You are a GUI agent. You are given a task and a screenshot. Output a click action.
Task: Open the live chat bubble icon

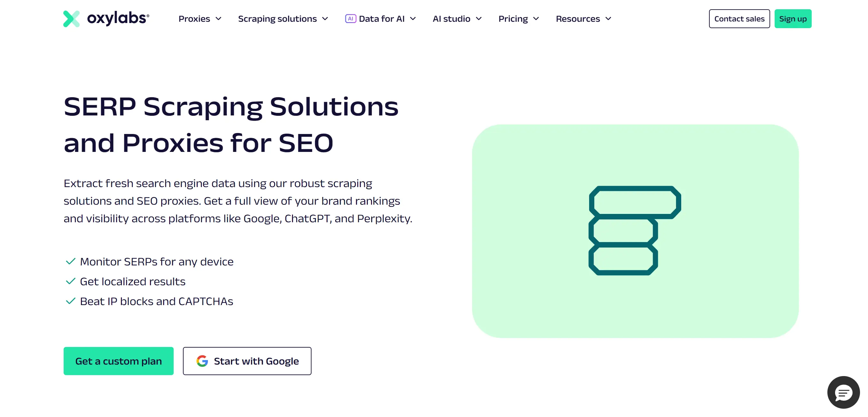843,392
